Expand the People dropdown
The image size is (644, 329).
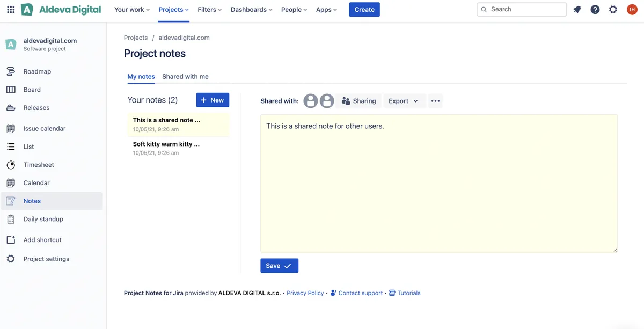294,10
